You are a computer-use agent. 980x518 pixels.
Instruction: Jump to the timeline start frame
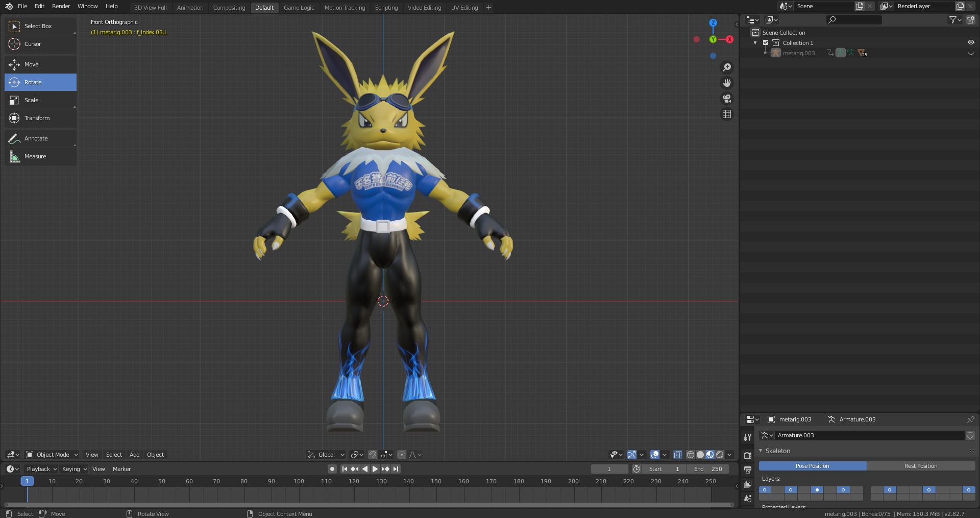345,469
